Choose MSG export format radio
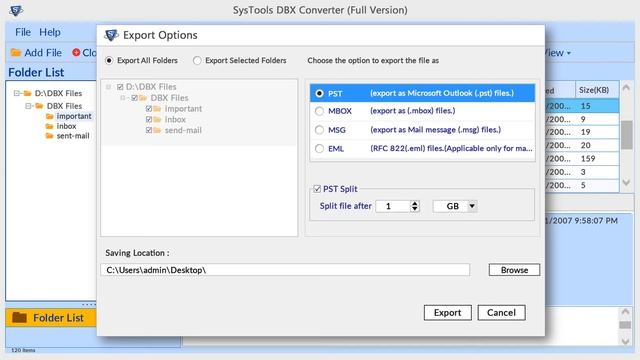 (320, 130)
